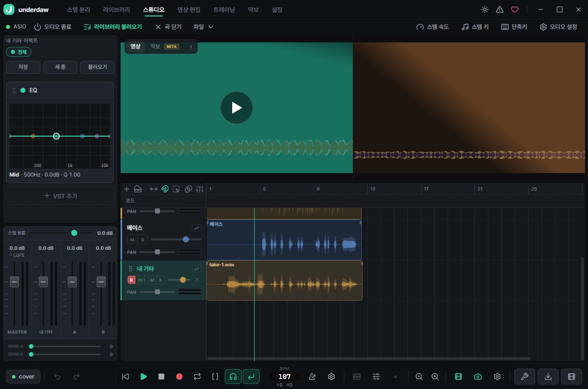Open the piano keyboard tool icon
The image size is (588, 389).
[x=138, y=189]
